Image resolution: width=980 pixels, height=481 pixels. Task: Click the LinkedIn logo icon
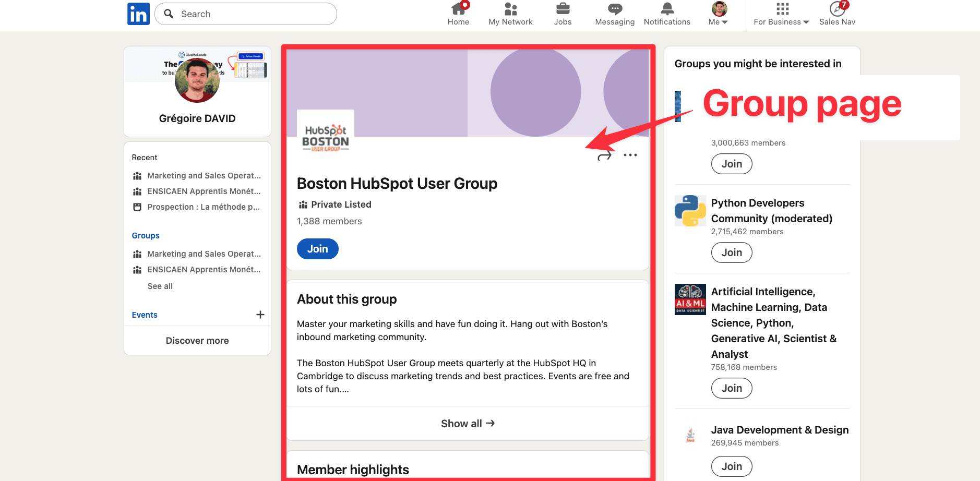coord(138,14)
